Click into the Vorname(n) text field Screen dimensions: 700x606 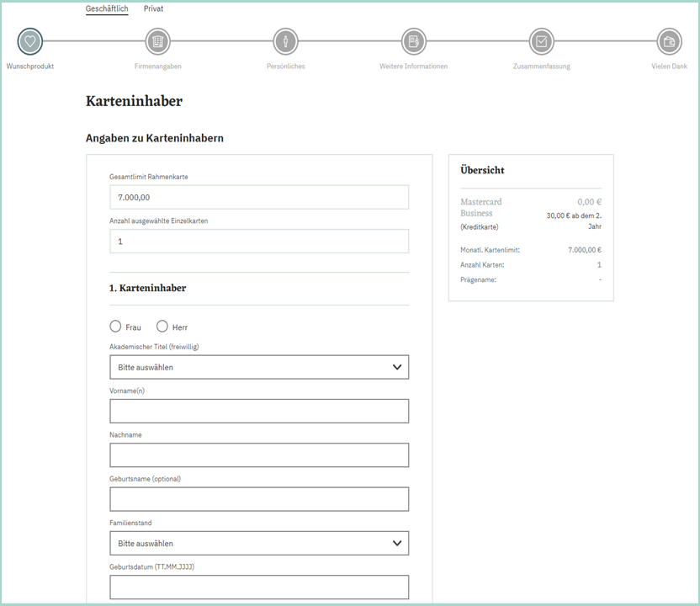pyautogui.click(x=258, y=411)
